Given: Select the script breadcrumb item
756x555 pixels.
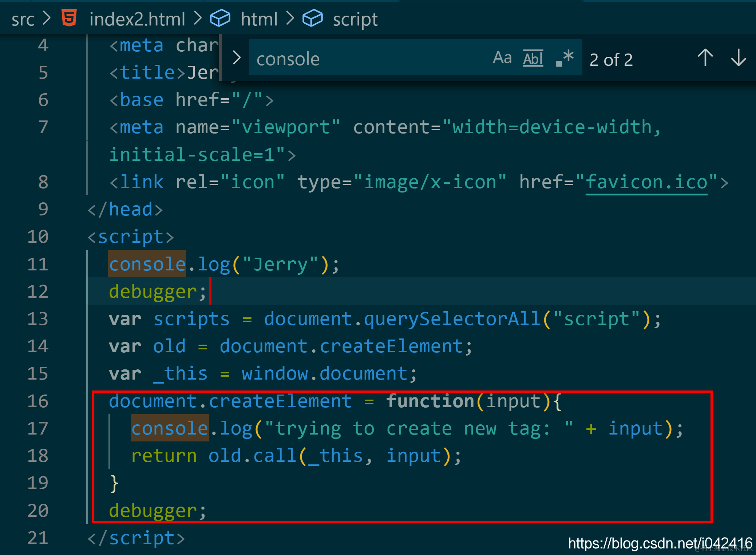Looking at the screenshot, I should pyautogui.click(x=355, y=19).
